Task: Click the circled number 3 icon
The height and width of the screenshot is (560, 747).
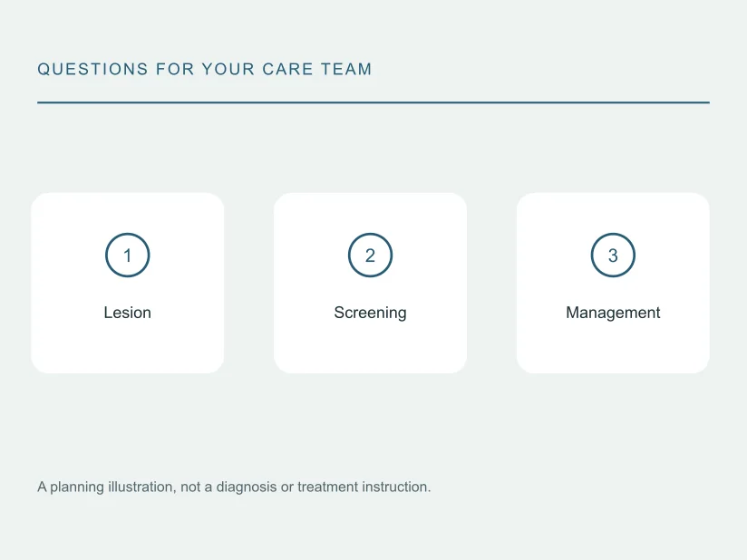Action: tap(613, 256)
